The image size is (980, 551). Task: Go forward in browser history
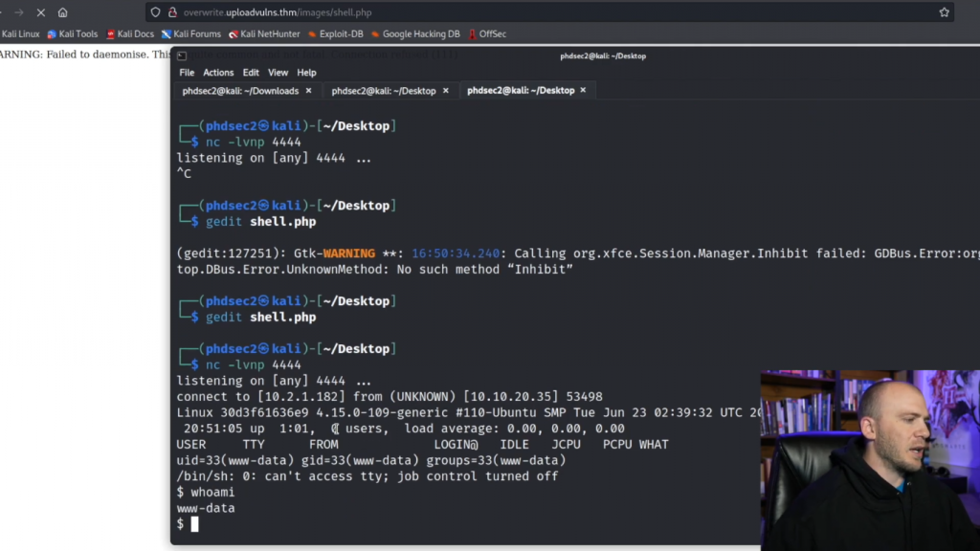click(x=19, y=12)
